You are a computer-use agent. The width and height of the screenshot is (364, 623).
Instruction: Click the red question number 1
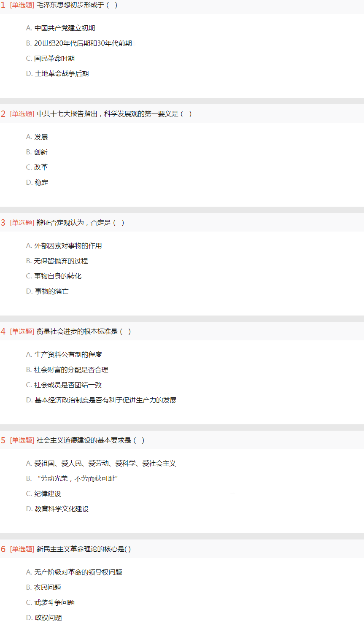3,5
